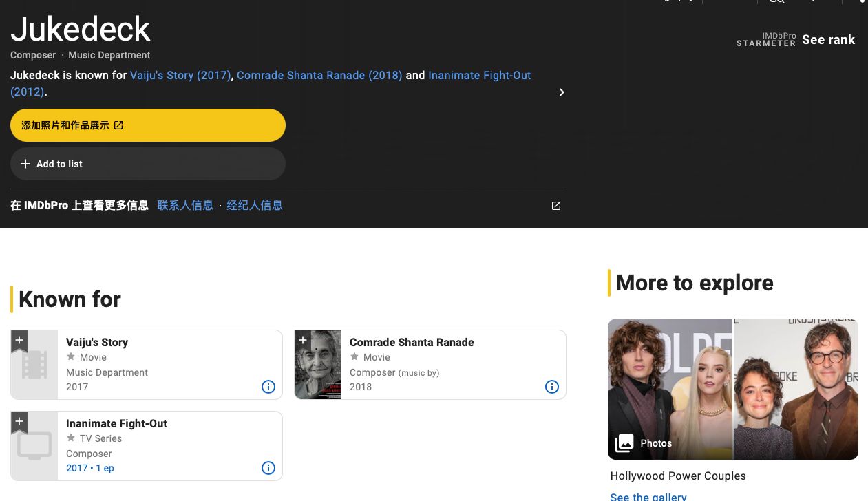Add Inanimate Fight-Out to watchlist with plus bookmark
This screenshot has height=501, width=868.
click(19, 422)
